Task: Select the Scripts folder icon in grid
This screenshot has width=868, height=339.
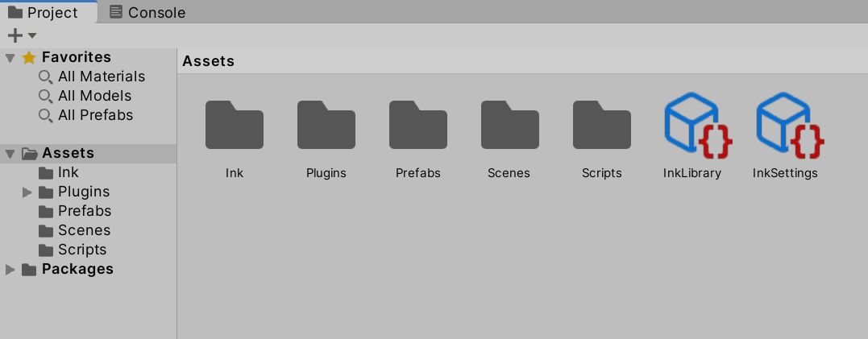Action: tap(602, 126)
